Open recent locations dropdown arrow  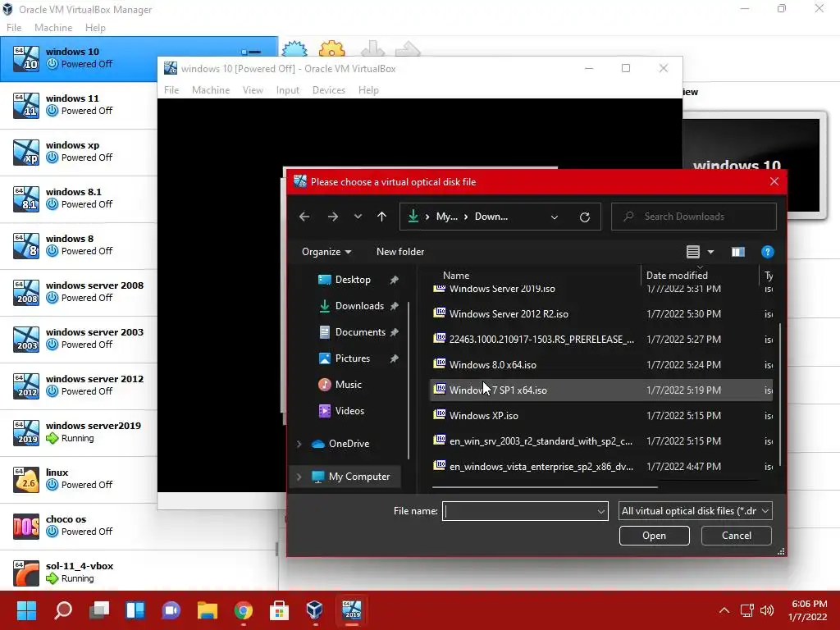click(358, 217)
